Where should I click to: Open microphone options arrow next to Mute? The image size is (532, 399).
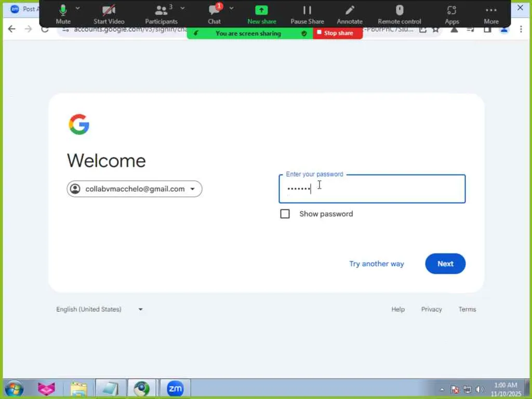[x=78, y=8]
